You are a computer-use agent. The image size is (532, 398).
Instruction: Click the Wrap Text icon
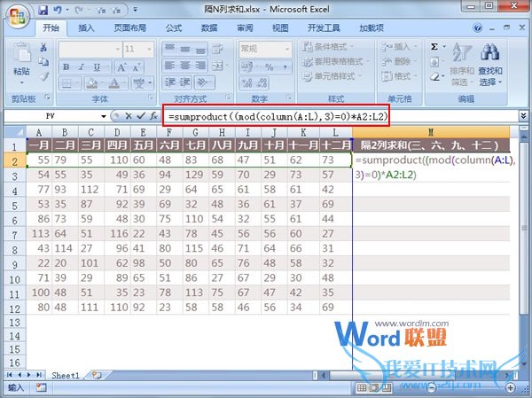click(x=217, y=50)
